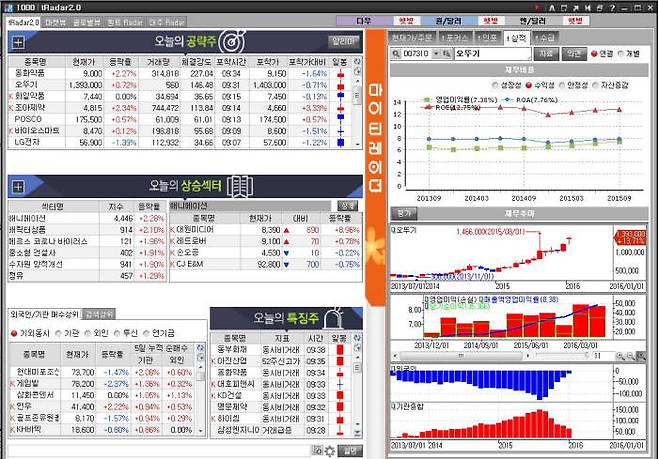
Task: Click the round icon under 공략주 refresh
Action: 357,71
